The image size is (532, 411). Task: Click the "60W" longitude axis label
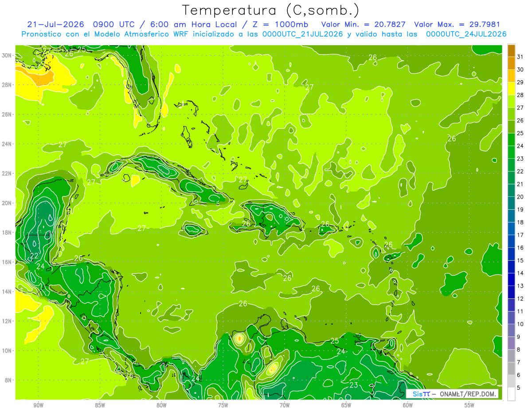(408, 406)
